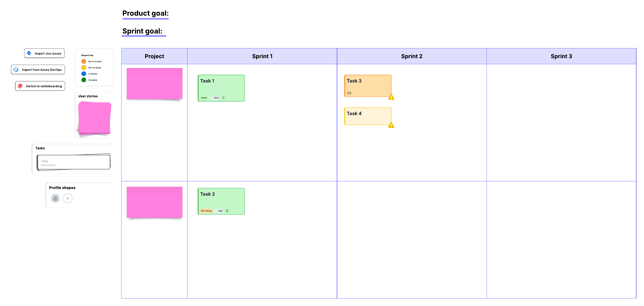Click the warning triangle on Task 4

click(x=391, y=125)
